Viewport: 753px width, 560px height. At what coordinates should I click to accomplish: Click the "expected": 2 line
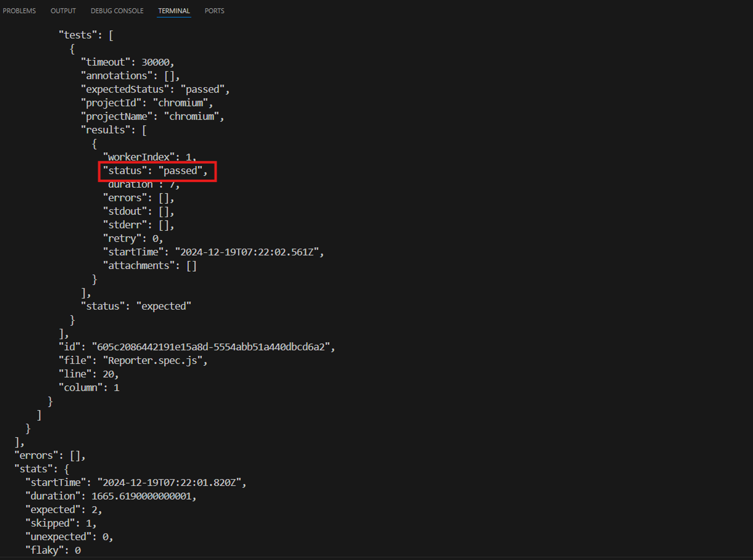63,509
